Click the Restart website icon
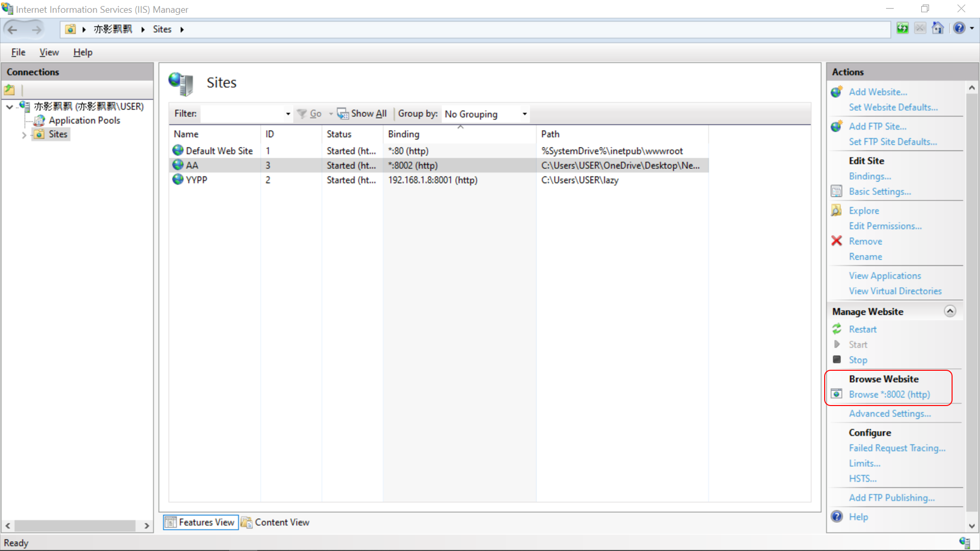 [837, 329]
